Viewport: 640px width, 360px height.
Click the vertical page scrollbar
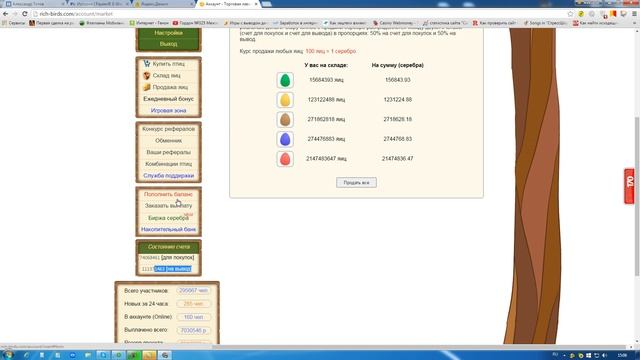point(636,196)
